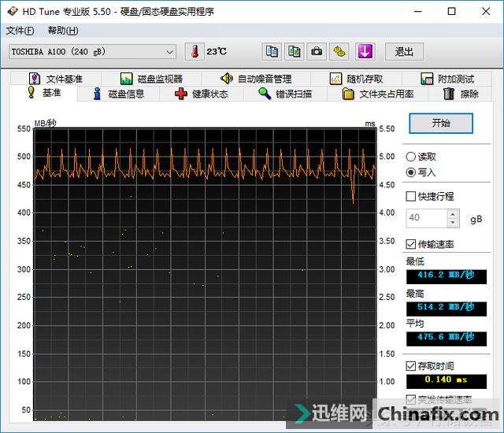Click the 0.140 ms access time value
The image size is (504, 433).
[447, 380]
